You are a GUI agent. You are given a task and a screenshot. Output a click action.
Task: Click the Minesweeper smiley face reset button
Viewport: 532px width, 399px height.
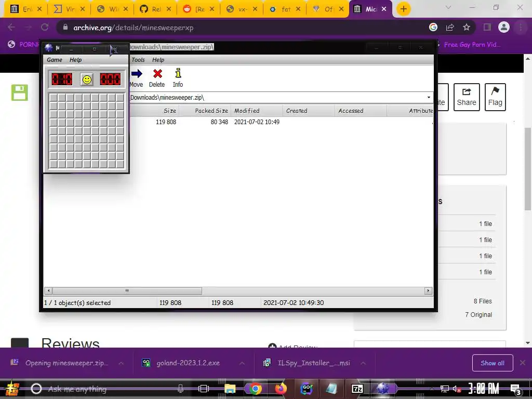click(x=87, y=79)
